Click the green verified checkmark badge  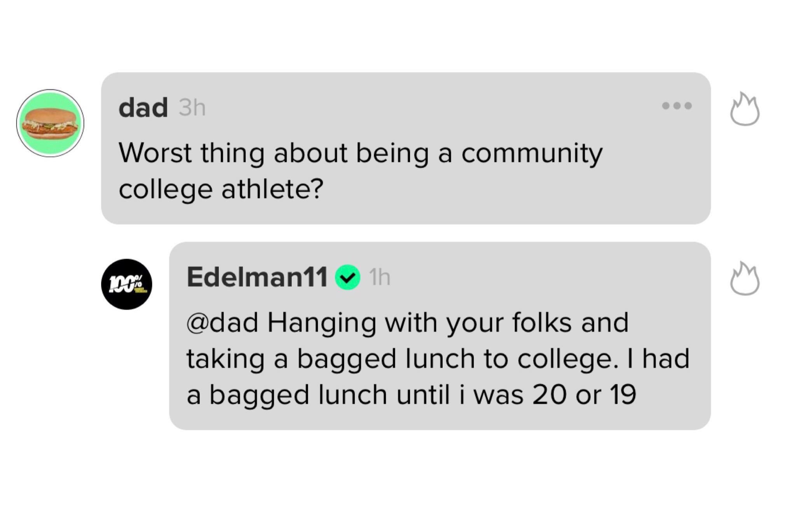348,277
